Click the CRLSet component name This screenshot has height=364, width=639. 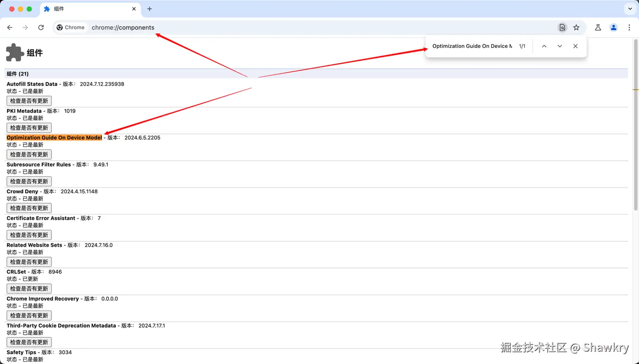click(x=16, y=272)
